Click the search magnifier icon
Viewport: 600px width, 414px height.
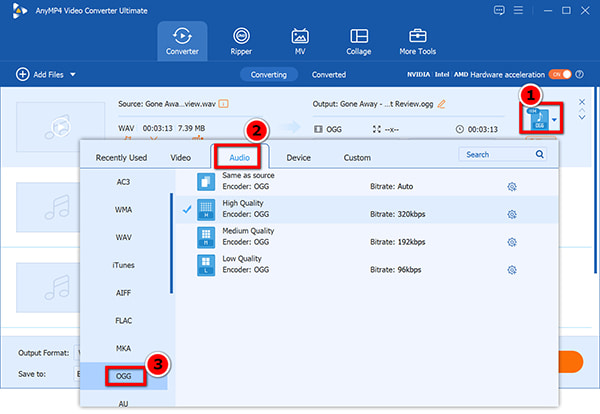coord(540,154)
